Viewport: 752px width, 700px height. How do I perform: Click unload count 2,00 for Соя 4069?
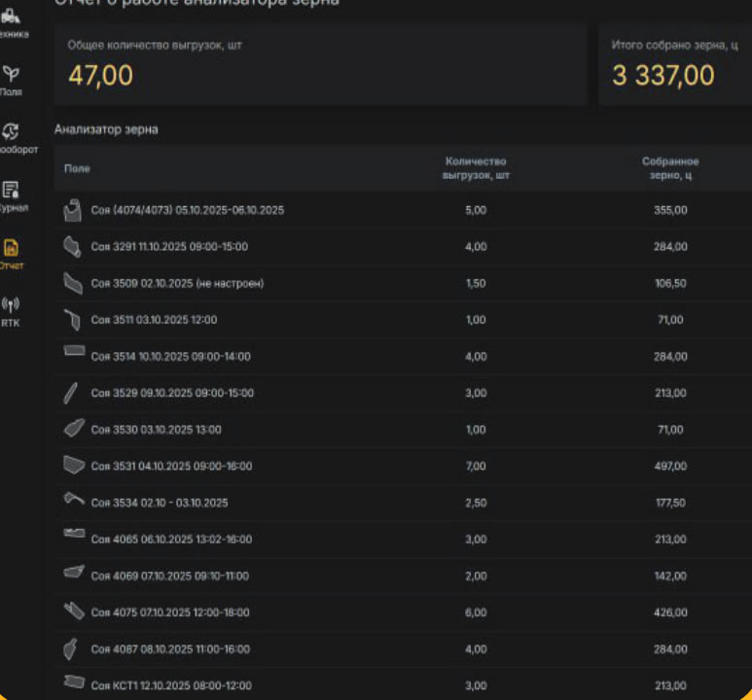(x=476, y=576)
